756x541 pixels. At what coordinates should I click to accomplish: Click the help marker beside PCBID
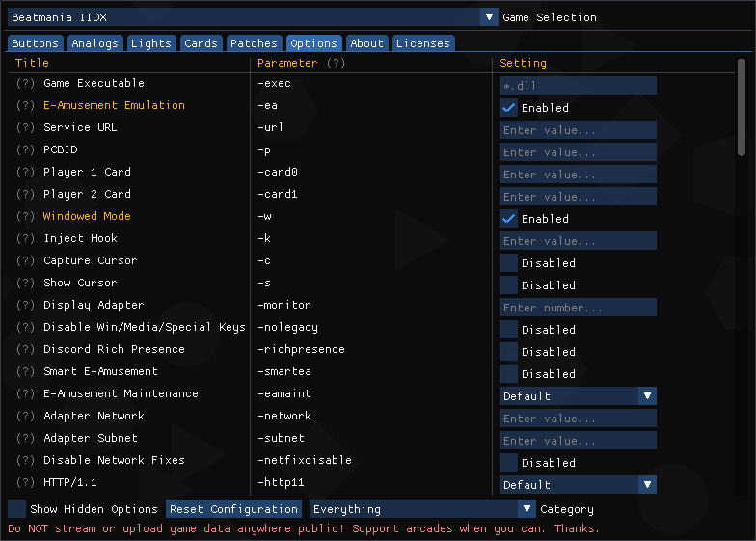[25, 150]
